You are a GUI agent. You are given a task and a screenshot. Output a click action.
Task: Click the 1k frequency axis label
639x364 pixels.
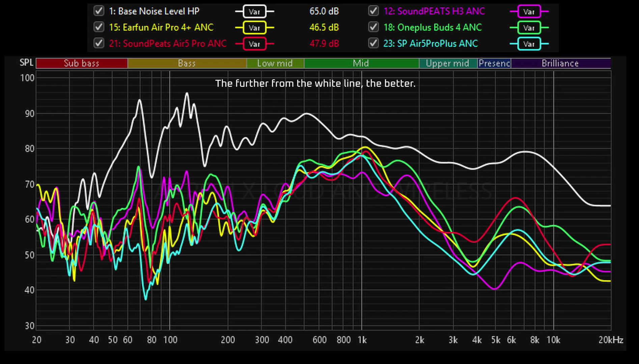(362, 340)
